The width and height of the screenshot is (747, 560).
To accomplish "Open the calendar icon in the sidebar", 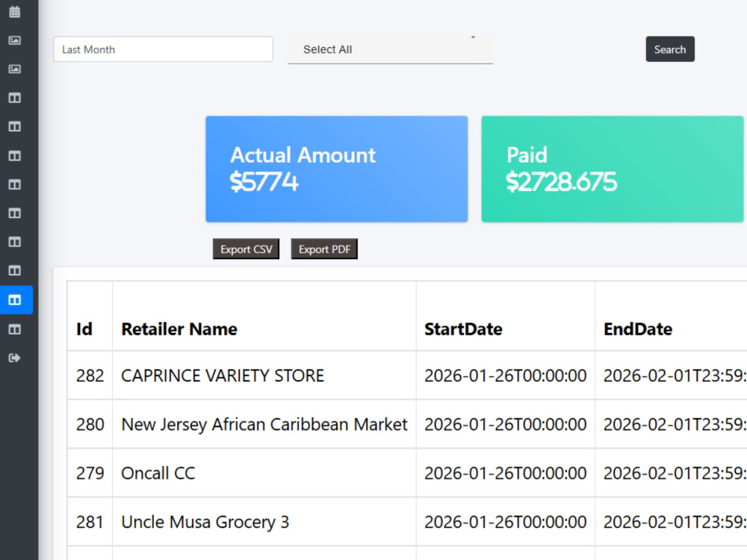I will tap(15, 12).
